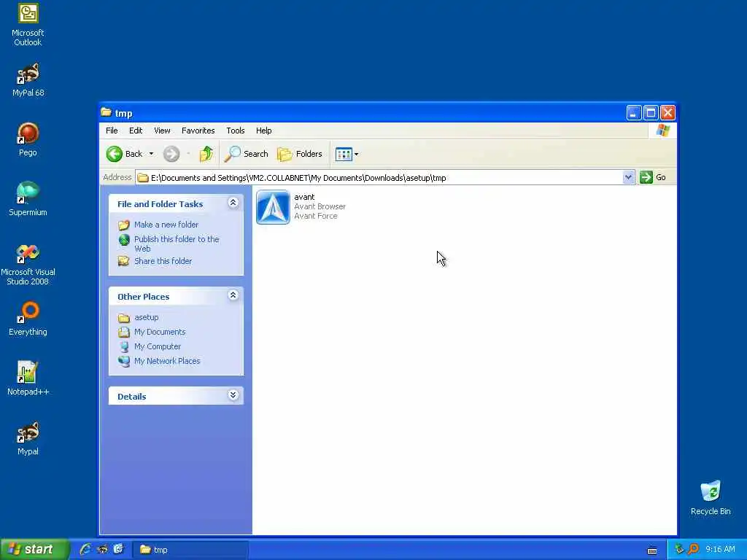This screenshot has height=560, width=747.
Task: Click the Windows flag logo in window
Action: 662,131
